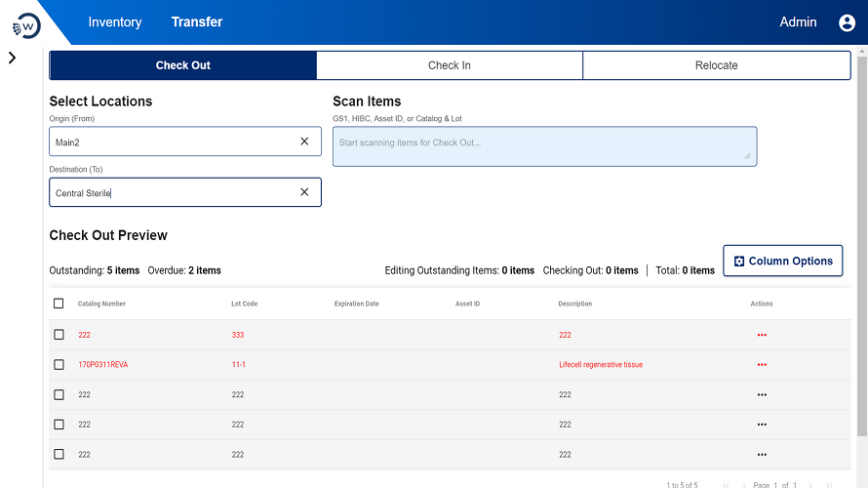Image resolution: width=868 pixels, height=488 pixels.
Task: Open actions menu for lot 333 row
Action: pyautogui.click(x=762, y=335)
